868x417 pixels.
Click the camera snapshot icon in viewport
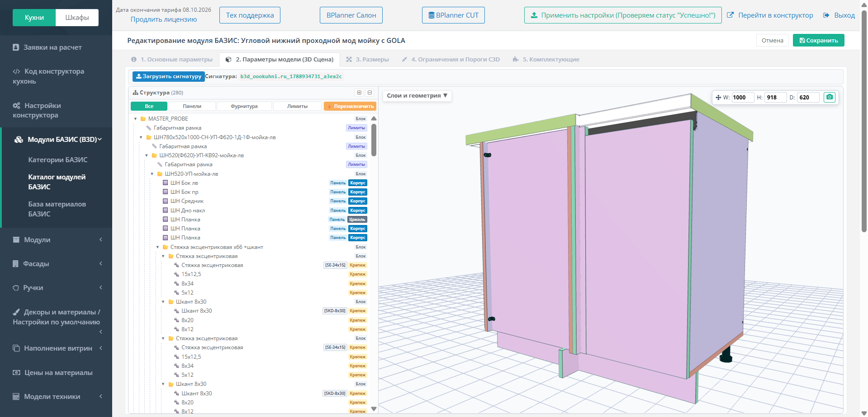[830, 97]
